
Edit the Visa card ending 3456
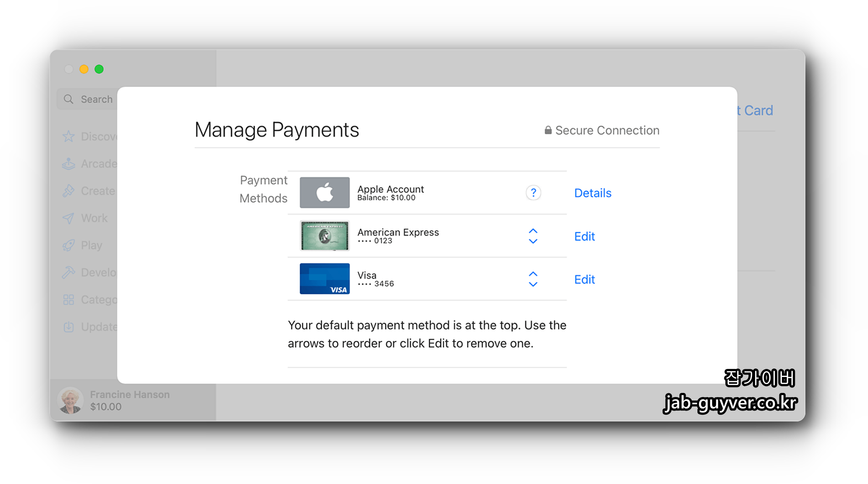(584, 280)
